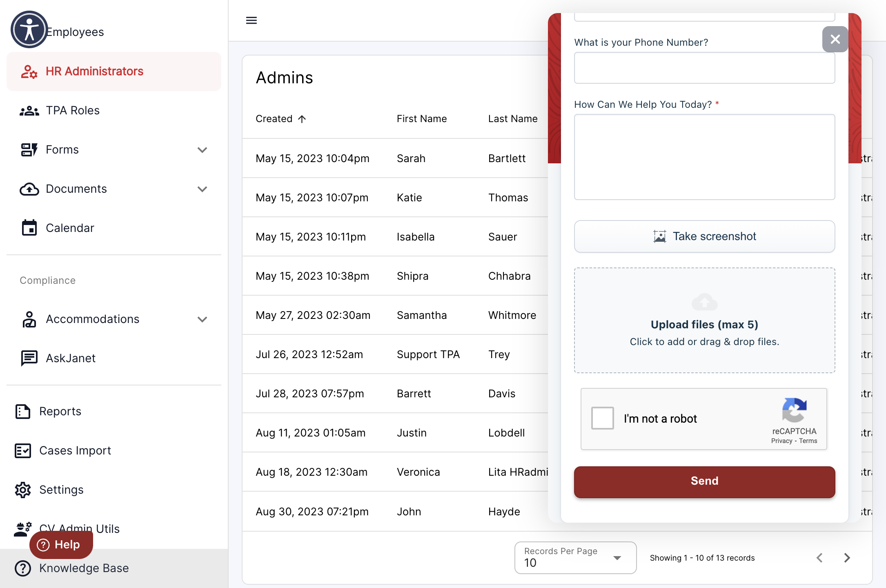Click the Calendar sidebar icon
This screenshot has width=886, height=588.
click(x=29, y=228)
